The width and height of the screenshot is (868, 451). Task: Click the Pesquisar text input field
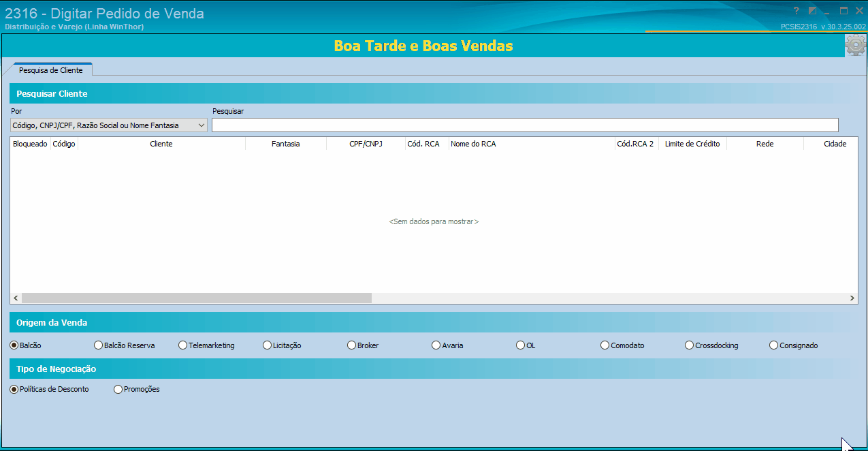(525, 125)
